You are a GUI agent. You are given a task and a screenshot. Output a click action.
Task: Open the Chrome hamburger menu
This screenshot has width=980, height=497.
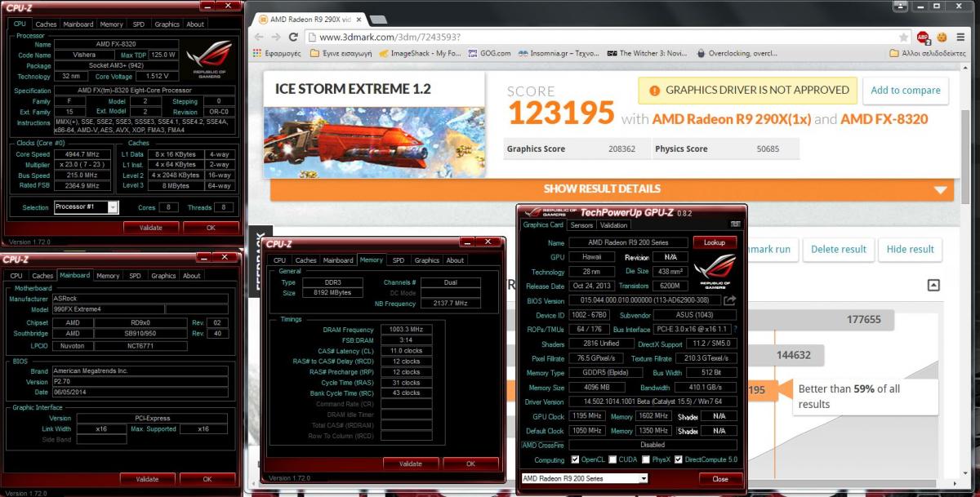(x=960, y=38)
